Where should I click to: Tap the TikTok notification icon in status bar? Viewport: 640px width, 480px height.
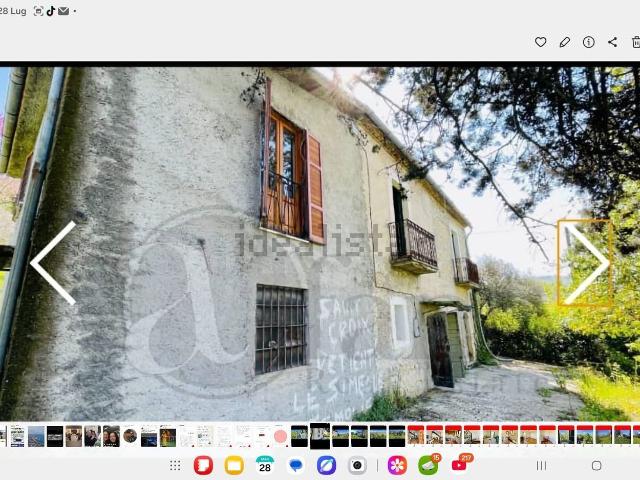click(51, 11)
